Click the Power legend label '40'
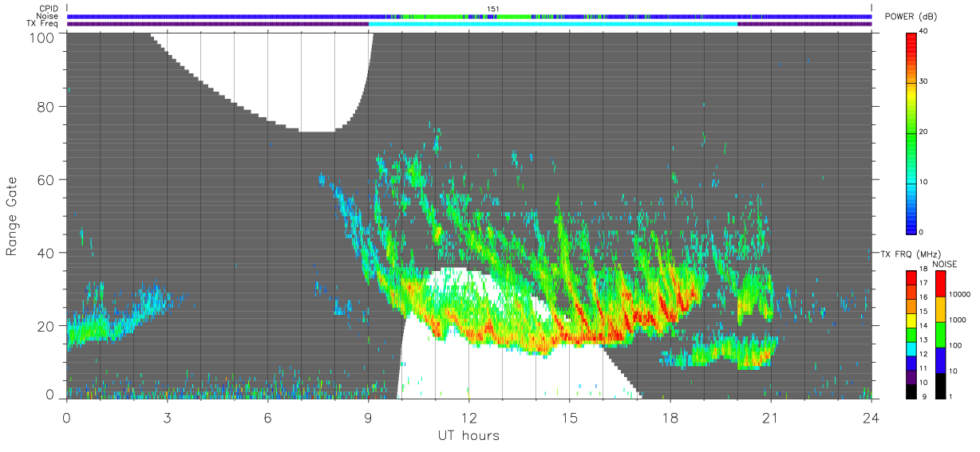This screenshot has width=980, height=452. pos(925,32)
